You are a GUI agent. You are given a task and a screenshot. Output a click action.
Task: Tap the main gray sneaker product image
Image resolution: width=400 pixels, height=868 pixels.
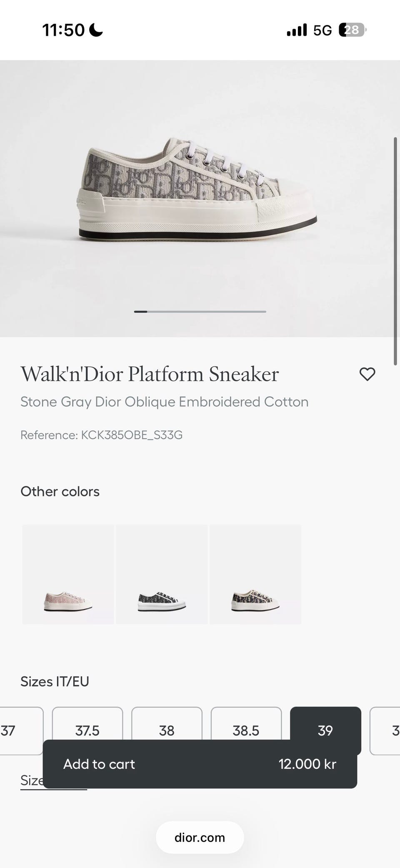click(x=198, y=189)
